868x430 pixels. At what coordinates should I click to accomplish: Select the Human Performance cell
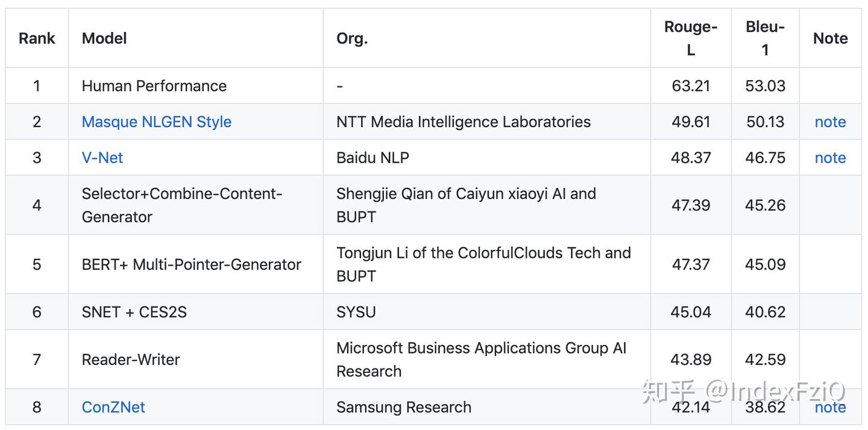pyautogui.click(x=196, y=86)
